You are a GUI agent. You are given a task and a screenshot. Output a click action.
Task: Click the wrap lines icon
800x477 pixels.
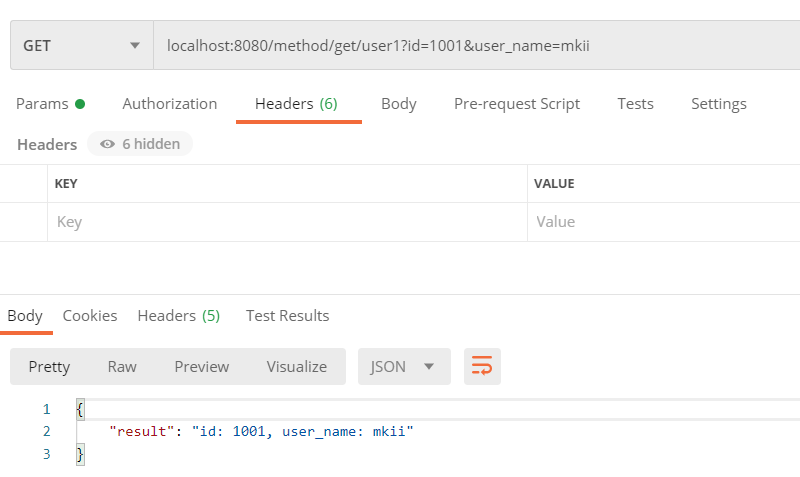482,367
